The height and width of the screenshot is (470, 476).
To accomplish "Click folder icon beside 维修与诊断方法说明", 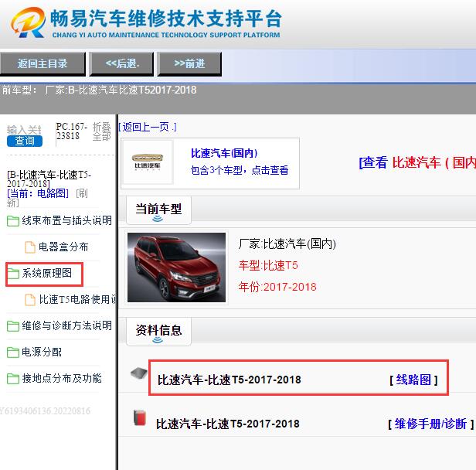I will pos(13,326).
